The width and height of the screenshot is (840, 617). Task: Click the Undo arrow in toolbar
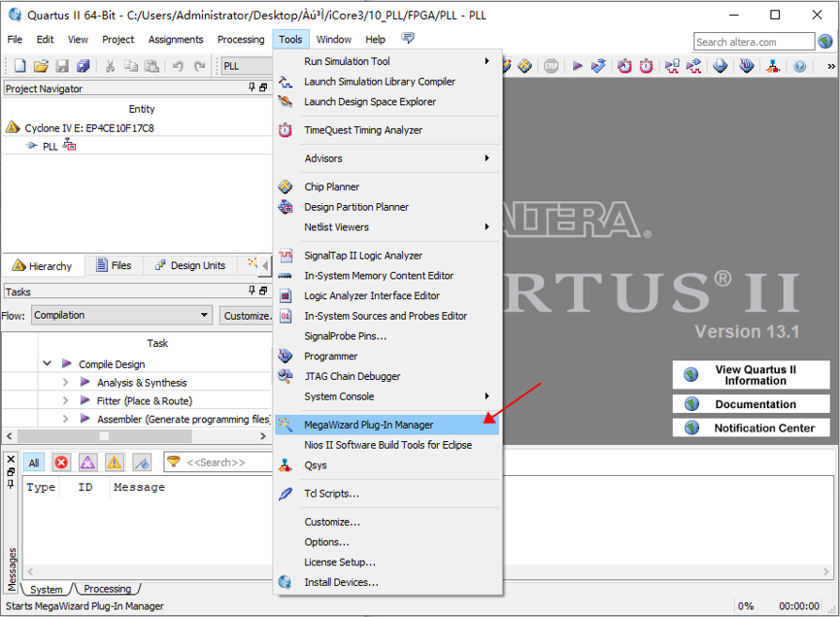tap(178, 66)
